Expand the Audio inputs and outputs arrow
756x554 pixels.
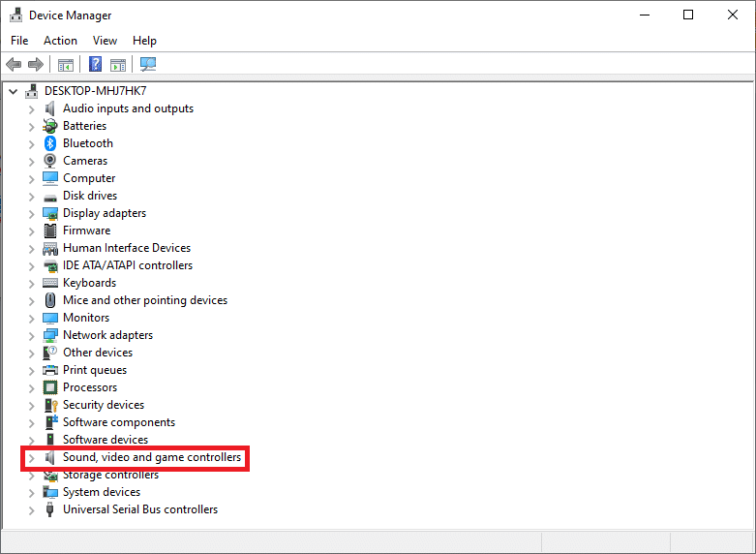[32, 109]
